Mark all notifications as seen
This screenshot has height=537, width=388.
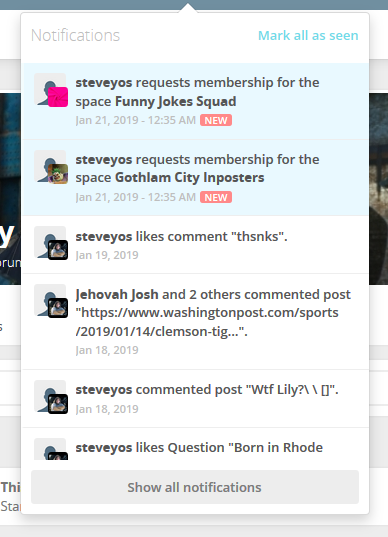pyautogui.click(x=308, y=36)
